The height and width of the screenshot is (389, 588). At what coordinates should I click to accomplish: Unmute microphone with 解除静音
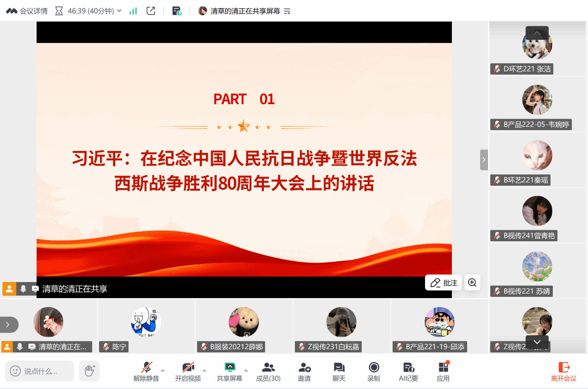click(146, 371)
